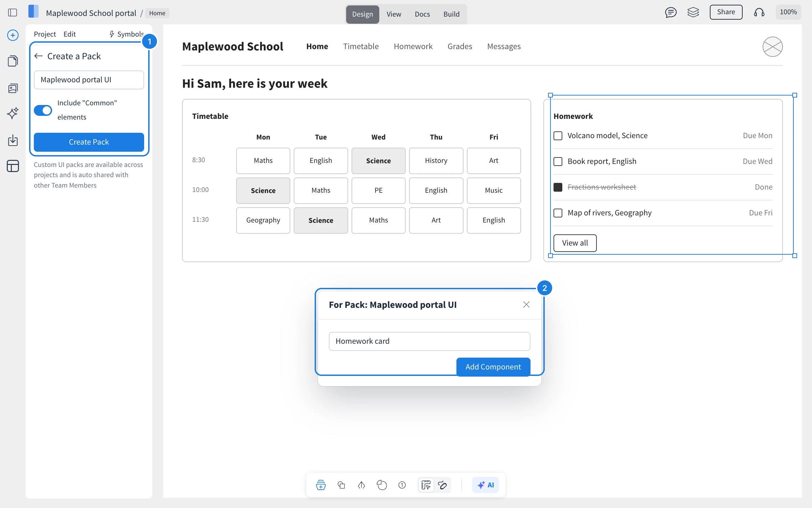Image resolution: width=812 pixels, height=508 pixels.
Task: Click the Create Pack button
Action: [89, 142]
